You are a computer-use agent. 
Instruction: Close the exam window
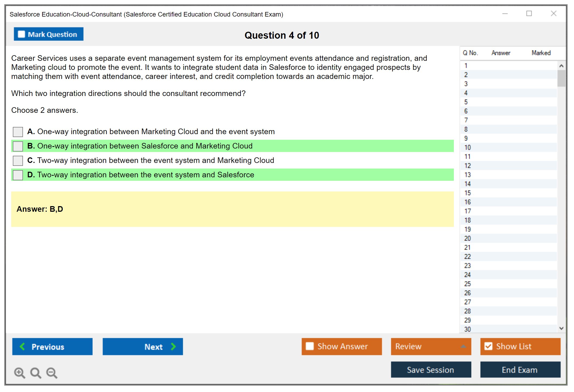[553, 14]
